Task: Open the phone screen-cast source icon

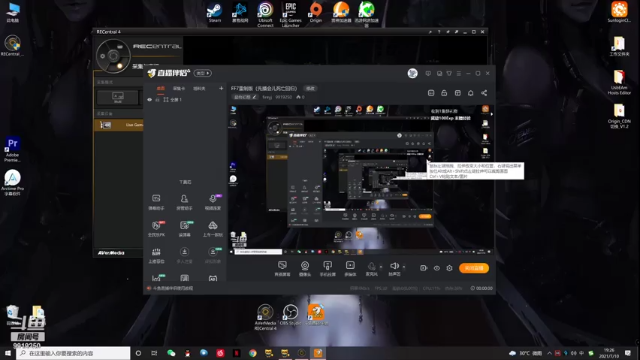Action: click(x=327, y=269)
